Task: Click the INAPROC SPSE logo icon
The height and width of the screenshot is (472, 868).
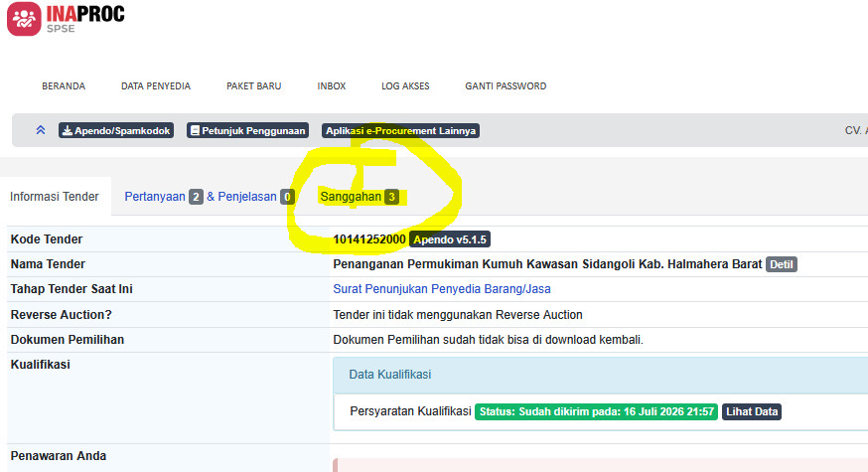Action: (24, 19)
